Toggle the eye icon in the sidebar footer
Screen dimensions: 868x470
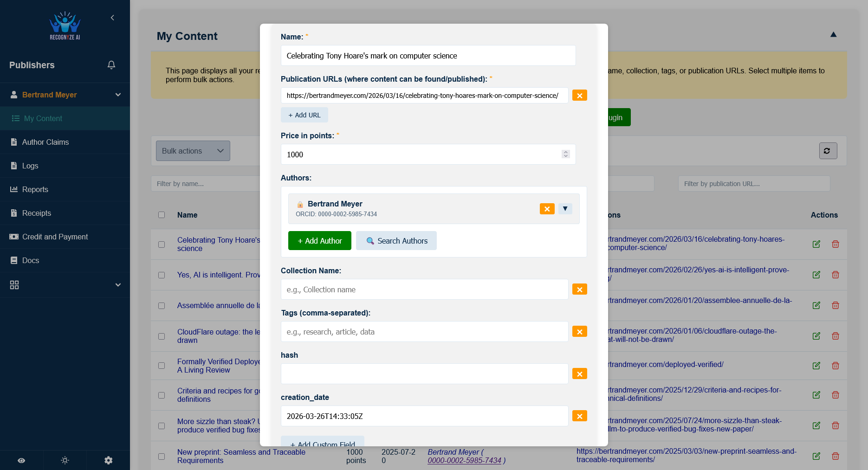(21, 460)
